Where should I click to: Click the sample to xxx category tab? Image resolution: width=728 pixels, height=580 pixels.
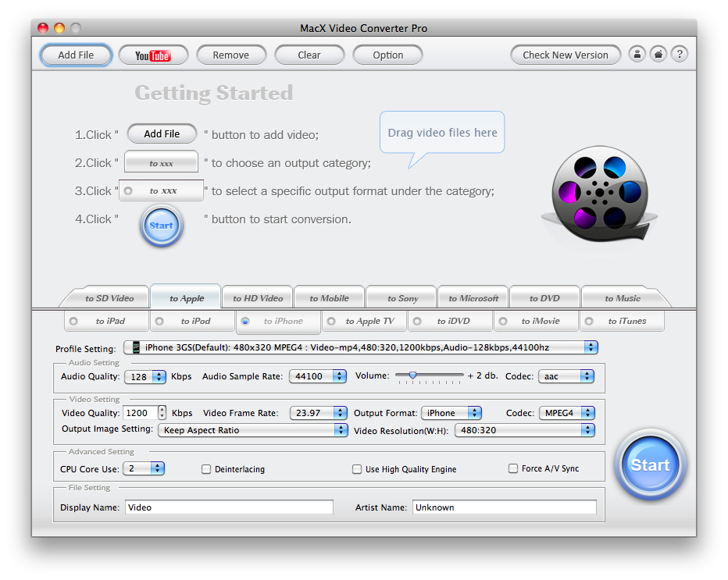pyautogui.click(x=161, y=163)
